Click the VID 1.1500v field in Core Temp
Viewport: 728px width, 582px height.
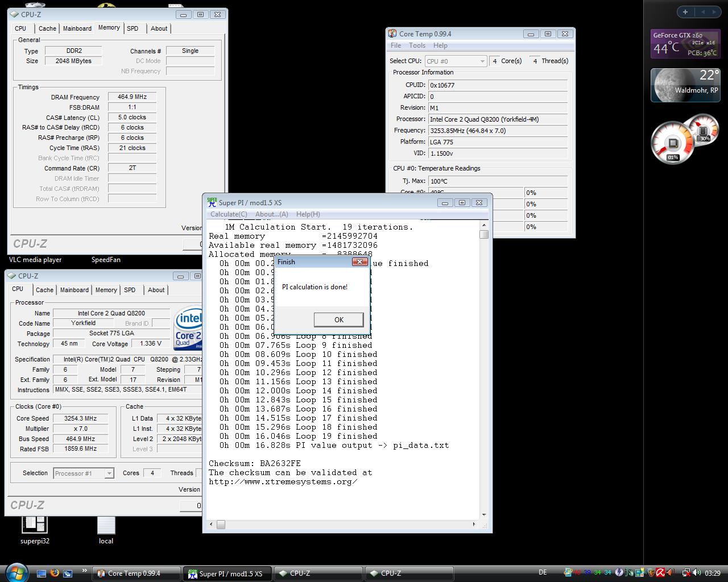pos(498,153)
